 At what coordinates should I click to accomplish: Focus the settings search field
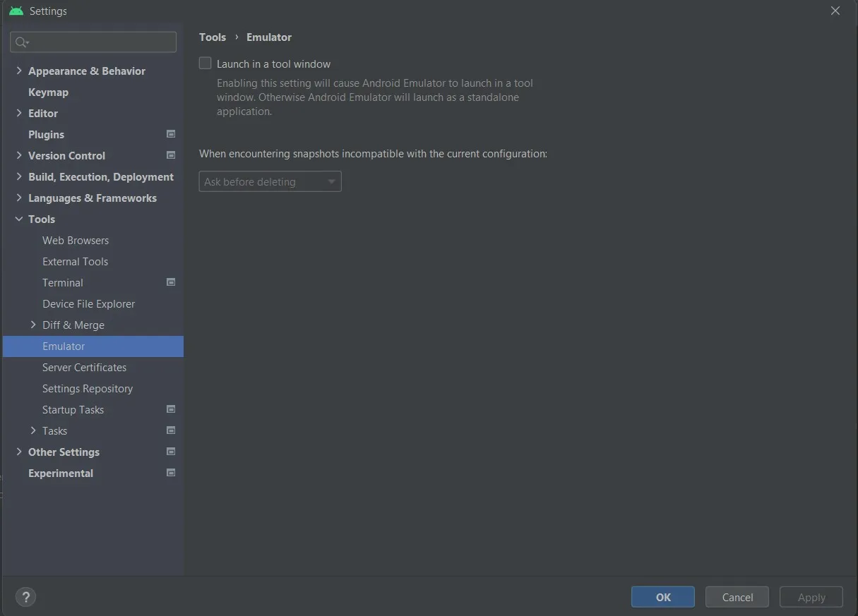click(x=93, y=42)
